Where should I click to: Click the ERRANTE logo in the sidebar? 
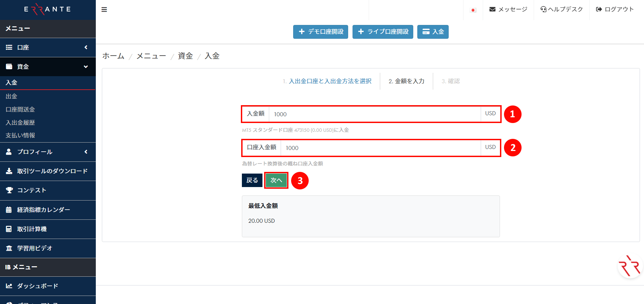coord(48,9)
